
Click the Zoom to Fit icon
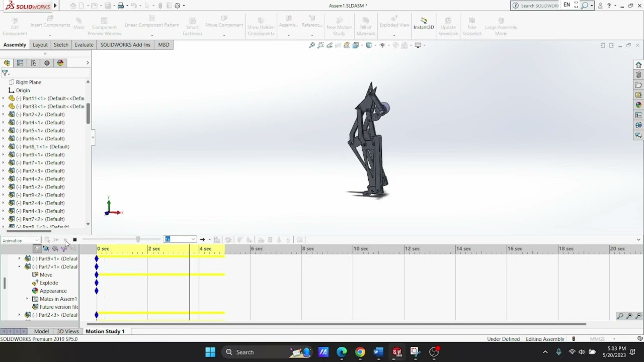(x=312, y=45)
